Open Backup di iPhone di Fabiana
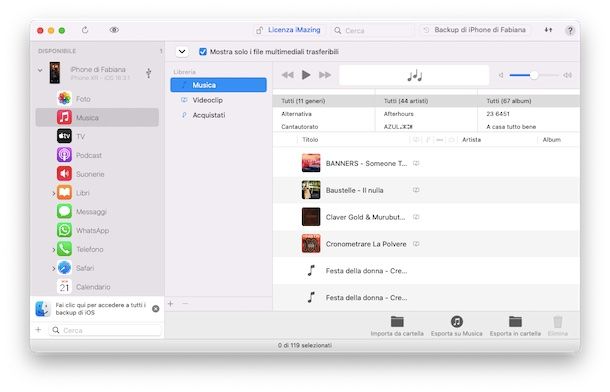The height and width of the screenshot is (392, 610). pyautogui.click(x=475, y=30)
